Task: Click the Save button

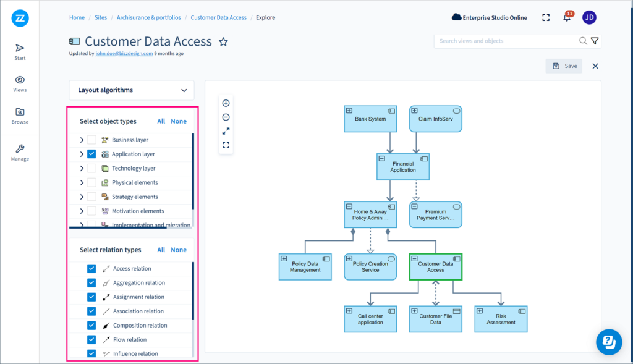Action: (564, 66)
